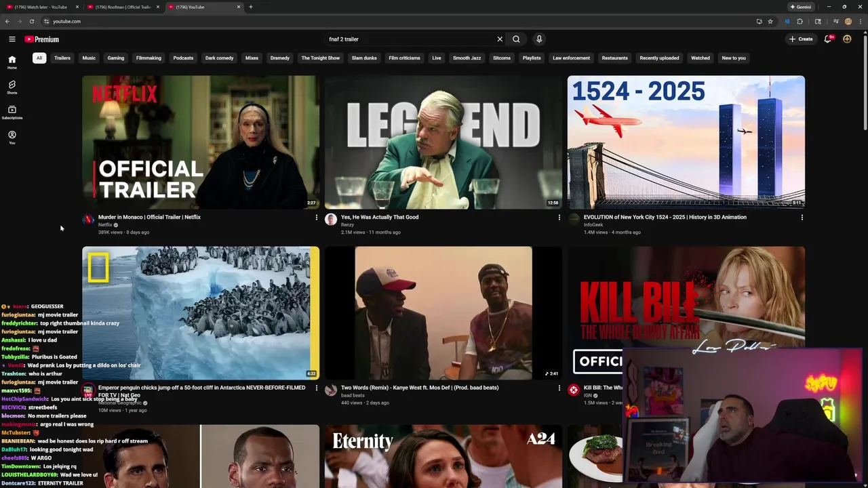The height and width of the screenshot is (488, 868).
Task: Clear the search box with X
Action: tap(500, 39)
